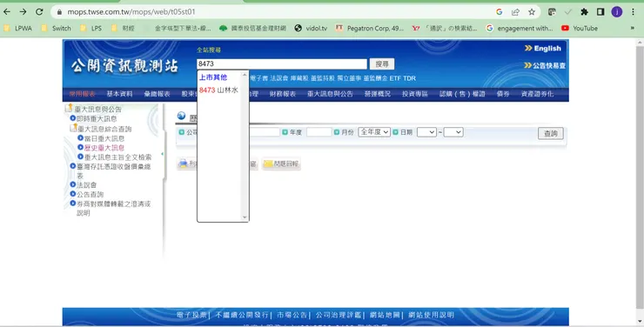
Task: Click the 上市其他 suggestion heading
Action: coord(213,77)
